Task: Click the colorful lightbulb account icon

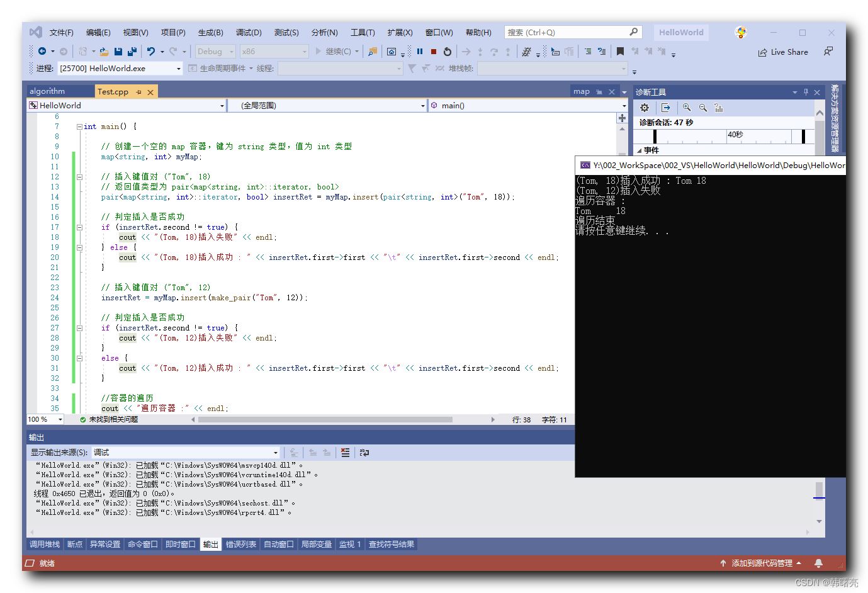Action: pyautogui.click(x=741, y=32)
